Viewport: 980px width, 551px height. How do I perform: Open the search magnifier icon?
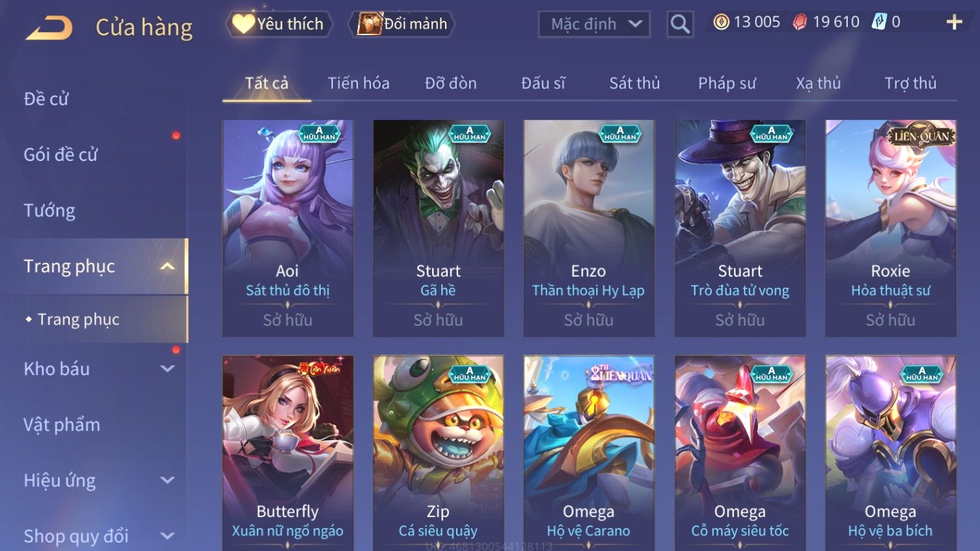[680, 24]
